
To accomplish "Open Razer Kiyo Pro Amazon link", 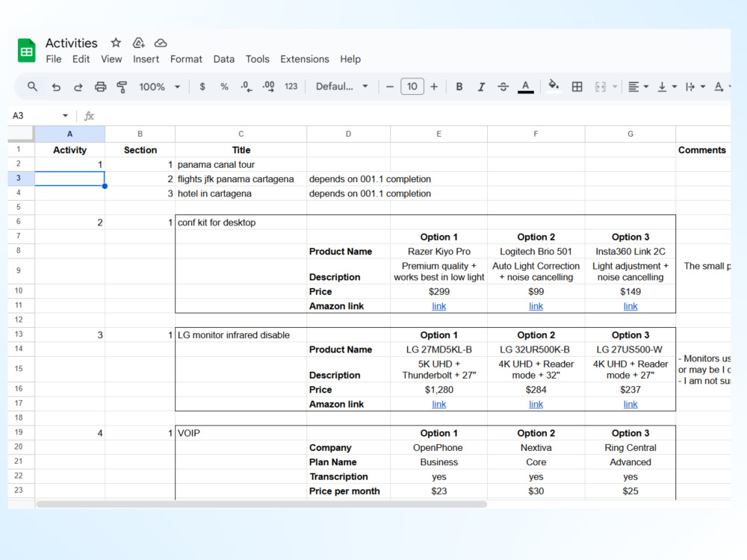I will coord(438,306).
